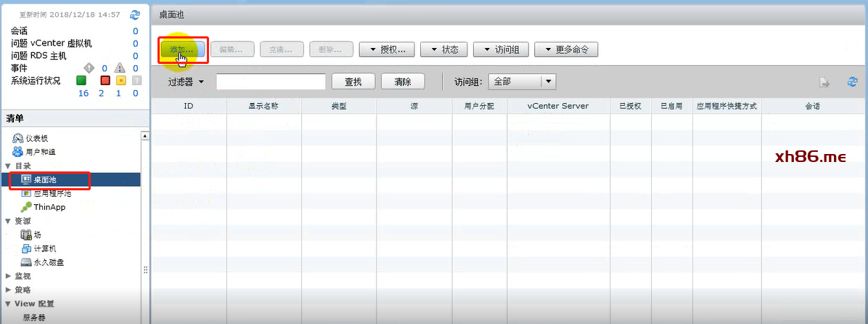The height and width of the screenshot is (324, 868).
Task: Open 计算机 under resources
Action: [44, 248]
